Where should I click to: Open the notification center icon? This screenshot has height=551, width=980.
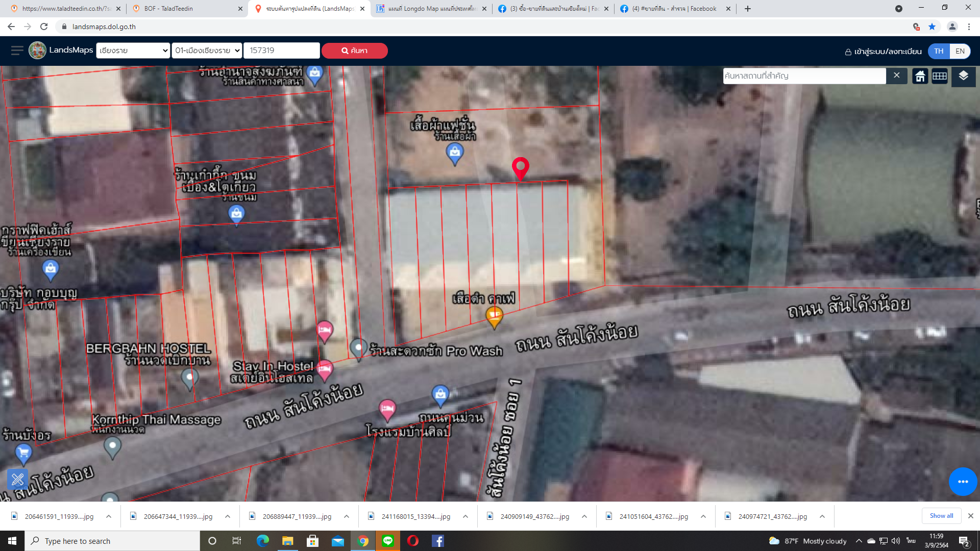coord(964,541)
